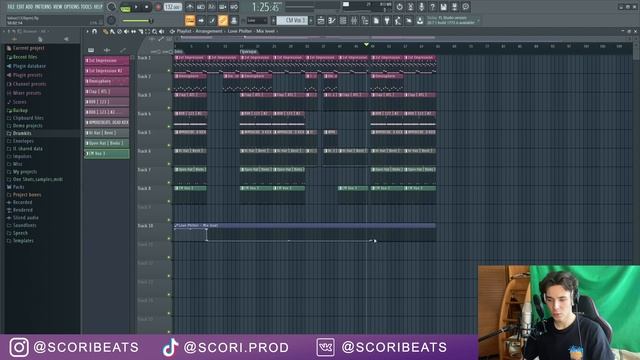Open the Piano roll icon

pyautogui.click(x=332, y=20)
